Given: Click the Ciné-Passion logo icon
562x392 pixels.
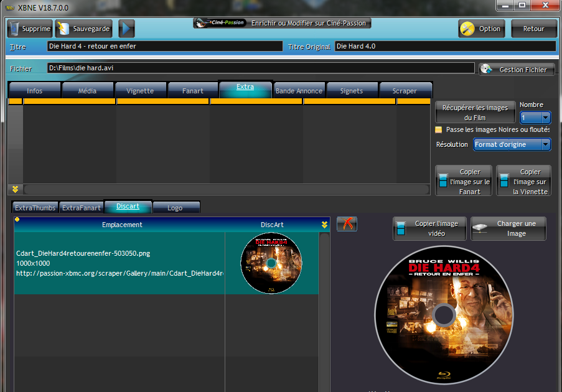Looking at the screenshot, I should pos(220,23).
